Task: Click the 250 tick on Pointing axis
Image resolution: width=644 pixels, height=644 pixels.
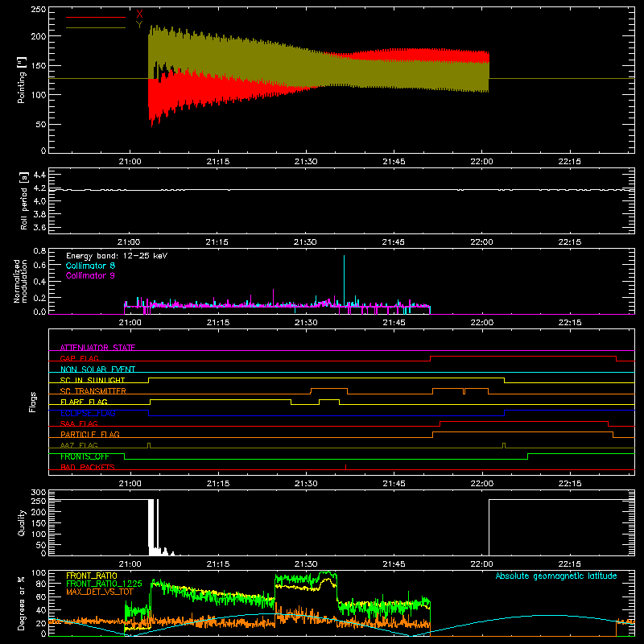Action: (39, 10)
